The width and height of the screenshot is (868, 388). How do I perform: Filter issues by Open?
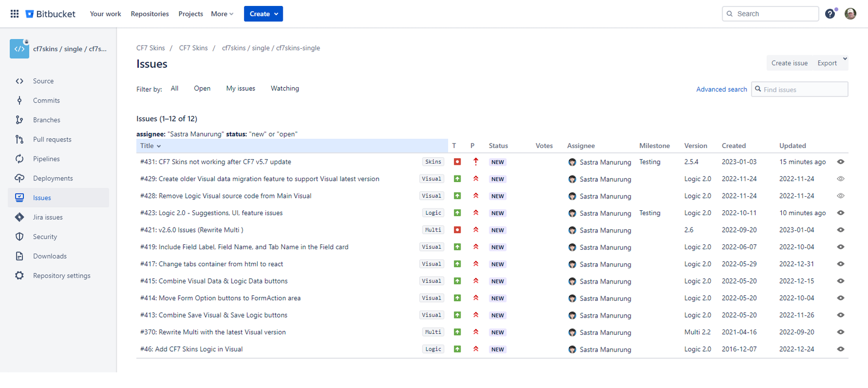pos(202,89)
